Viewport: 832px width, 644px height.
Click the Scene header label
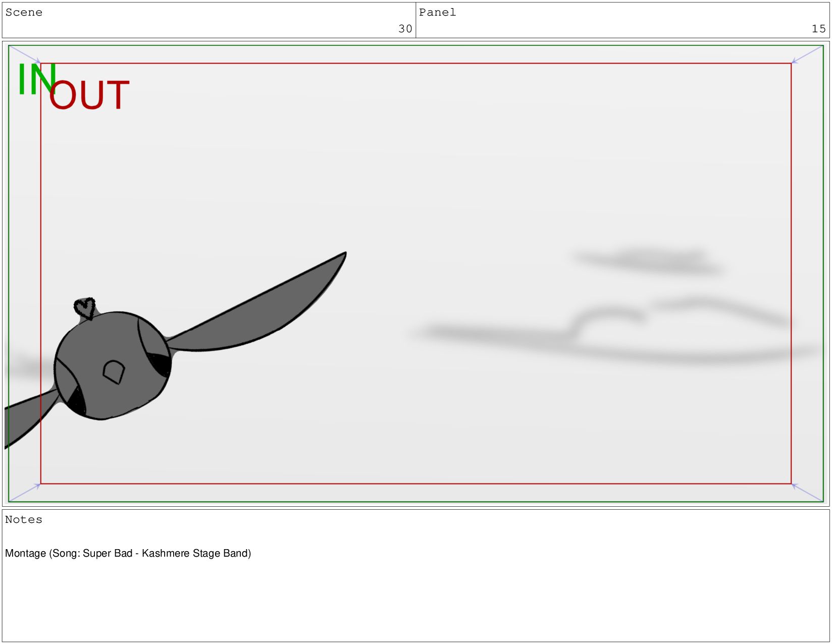click(x=24, y=12)
